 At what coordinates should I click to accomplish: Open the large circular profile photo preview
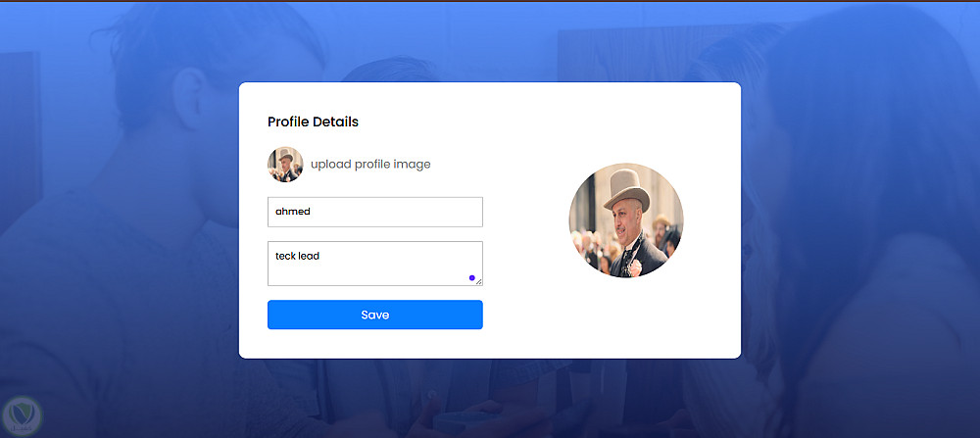pos(626,220)
